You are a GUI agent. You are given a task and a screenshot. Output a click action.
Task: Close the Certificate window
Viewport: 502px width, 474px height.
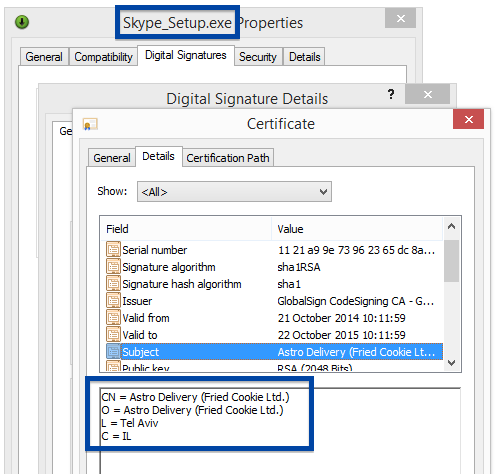coord(468,119)
